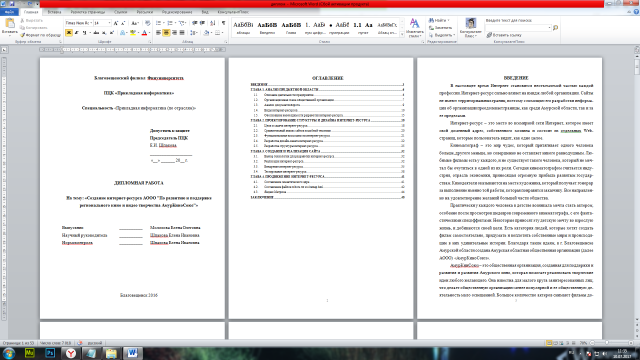This screenshot has width=640, height=360.
Task: Switch to Review (Рецензирование) tab
Action: 177,12
